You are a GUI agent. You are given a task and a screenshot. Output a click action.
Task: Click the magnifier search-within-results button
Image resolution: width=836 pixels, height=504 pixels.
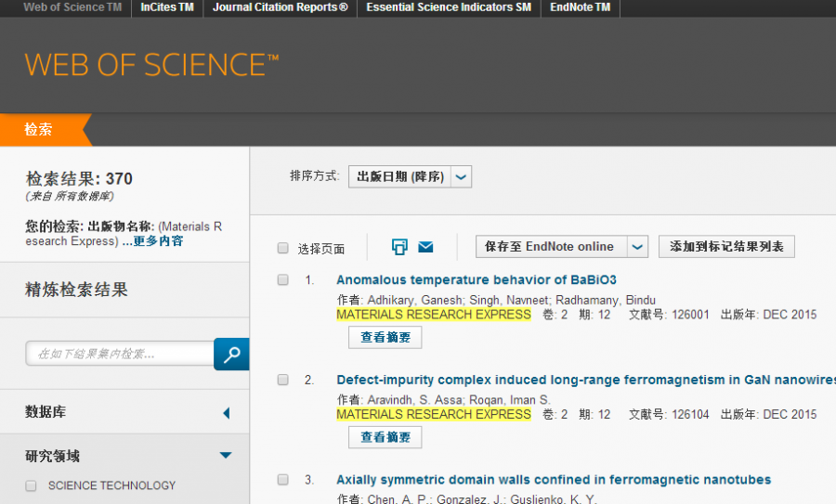[231, 355]
